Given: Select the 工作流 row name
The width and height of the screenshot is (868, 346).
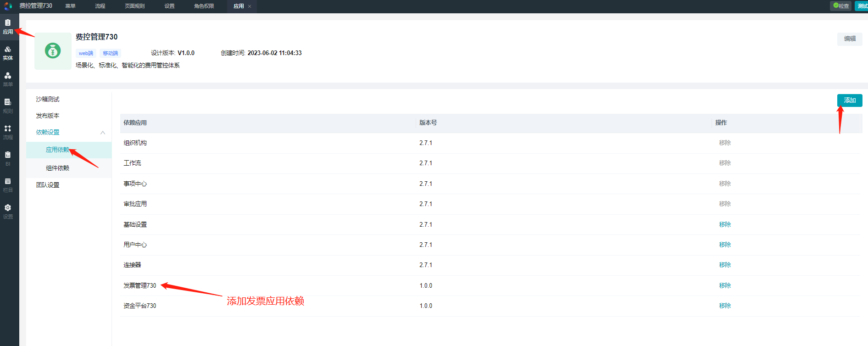Looking at the screenshot, I should pyautogui.click(x=132, y=163).
